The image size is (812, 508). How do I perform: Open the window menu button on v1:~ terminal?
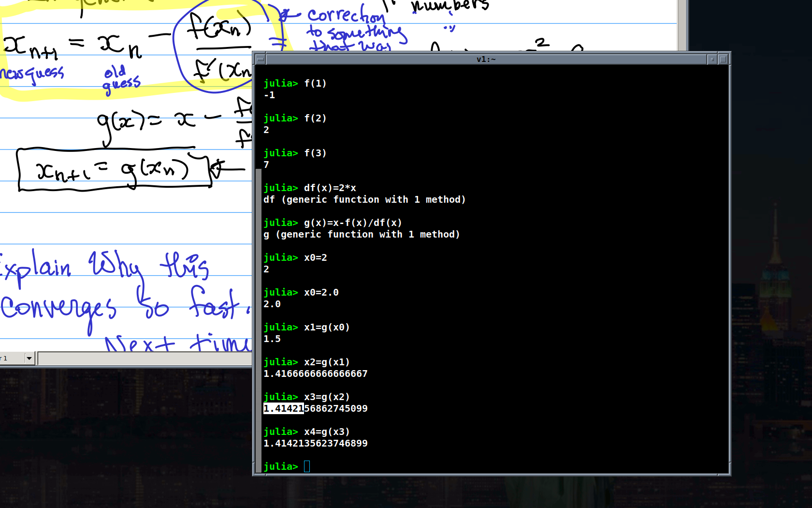point(260,60)
